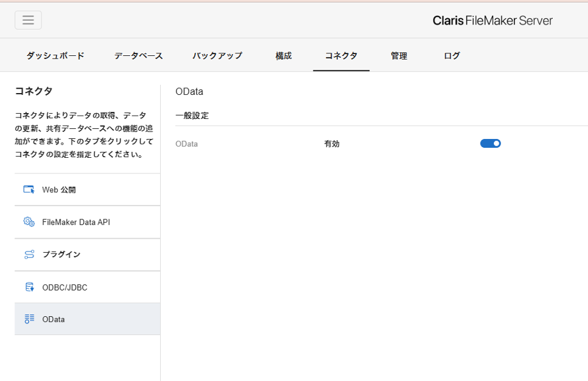Select the コネクタ tab
The height and width of the screenshot is (381, 588).
[x=341, y=56]
